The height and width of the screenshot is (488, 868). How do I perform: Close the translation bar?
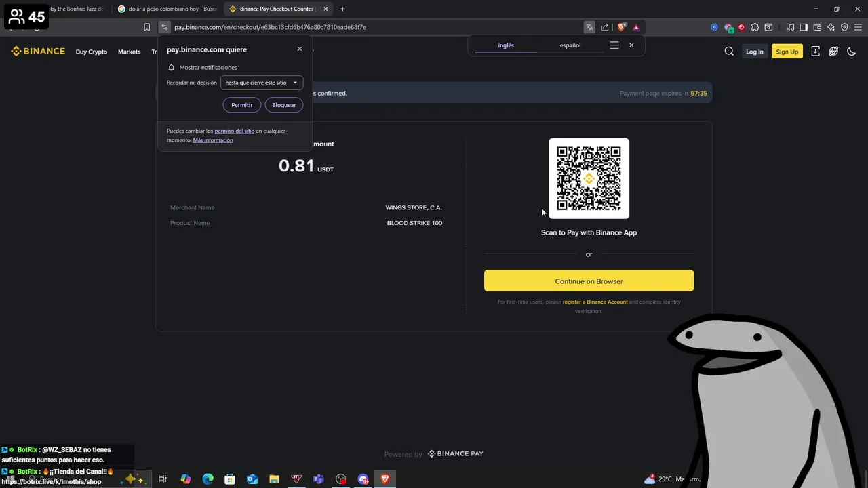(631, 45)
